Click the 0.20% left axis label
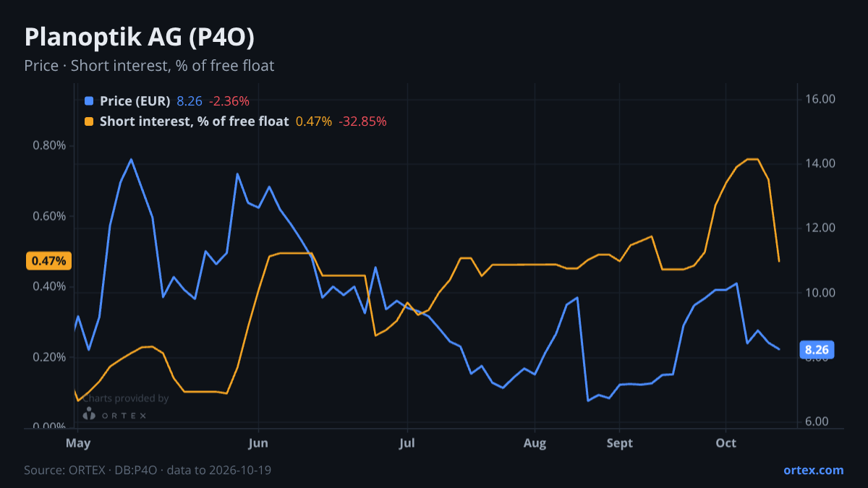Image resolution: width=868 pixels, height=488 pixels. pyautogui.click(x=49, y=357)
